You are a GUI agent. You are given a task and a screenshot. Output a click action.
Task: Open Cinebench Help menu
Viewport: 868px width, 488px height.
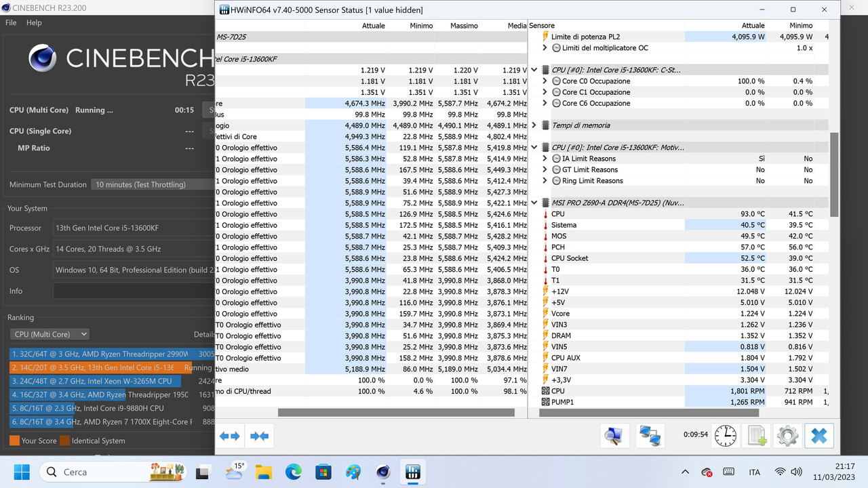coord(34,22)
